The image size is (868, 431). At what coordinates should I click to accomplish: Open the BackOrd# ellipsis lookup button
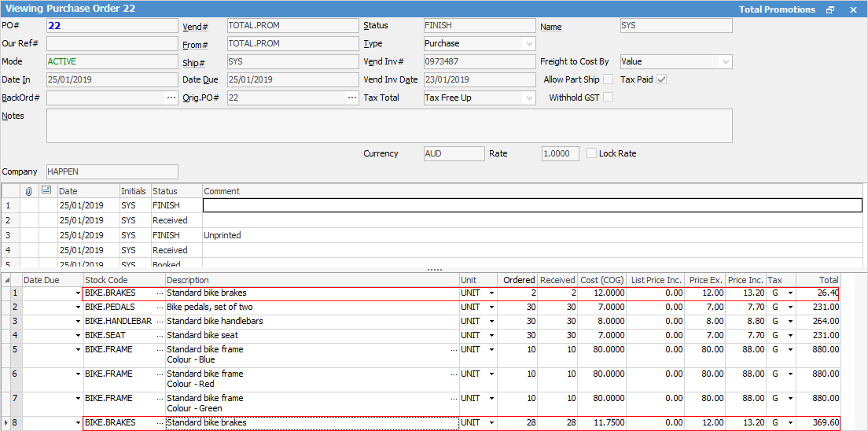(x=171, y=98)
